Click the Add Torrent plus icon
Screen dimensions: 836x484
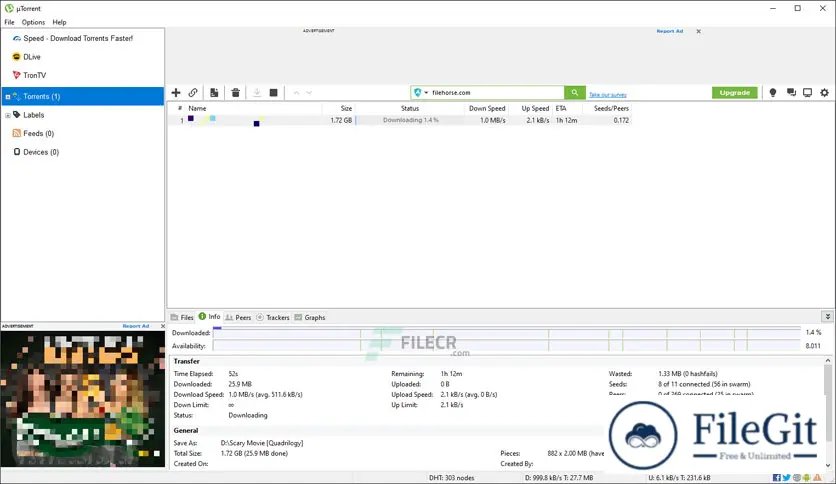click(x=176, y=93)
